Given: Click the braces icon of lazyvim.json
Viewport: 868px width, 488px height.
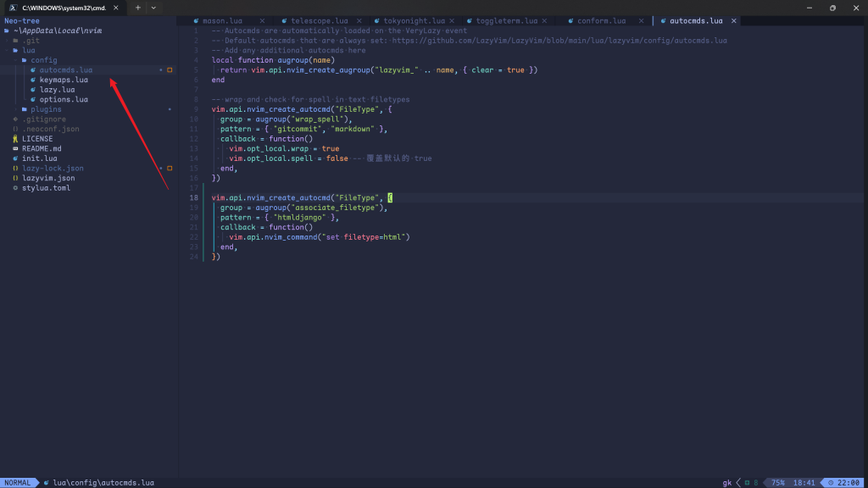Looking at the screenshot, I should coord(15,178).
